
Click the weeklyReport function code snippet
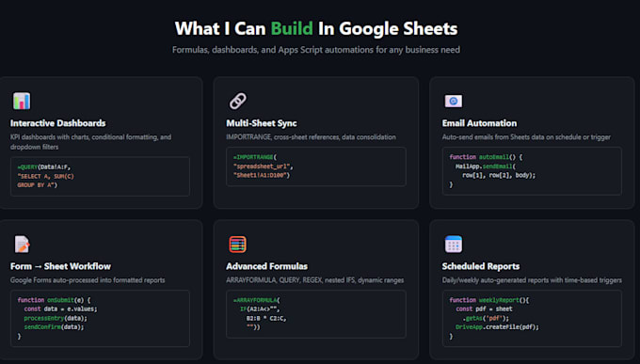click(x=532, y=318)
